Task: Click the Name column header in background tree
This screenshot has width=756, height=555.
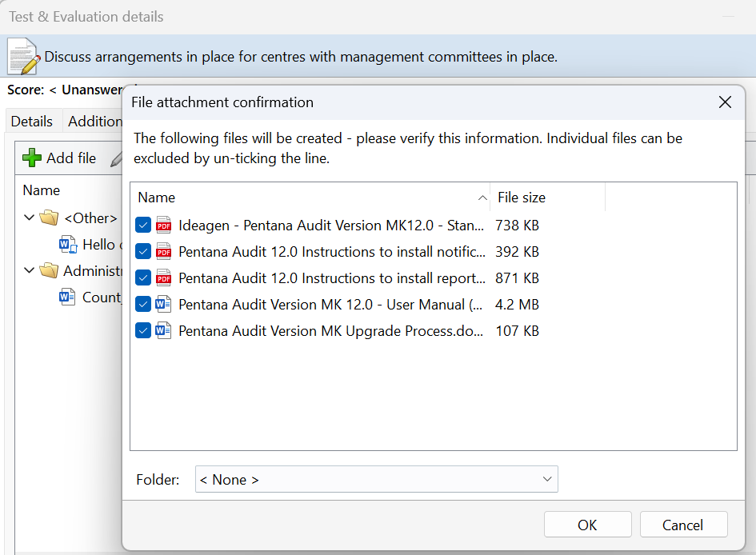Action: [x=42, y=190]
